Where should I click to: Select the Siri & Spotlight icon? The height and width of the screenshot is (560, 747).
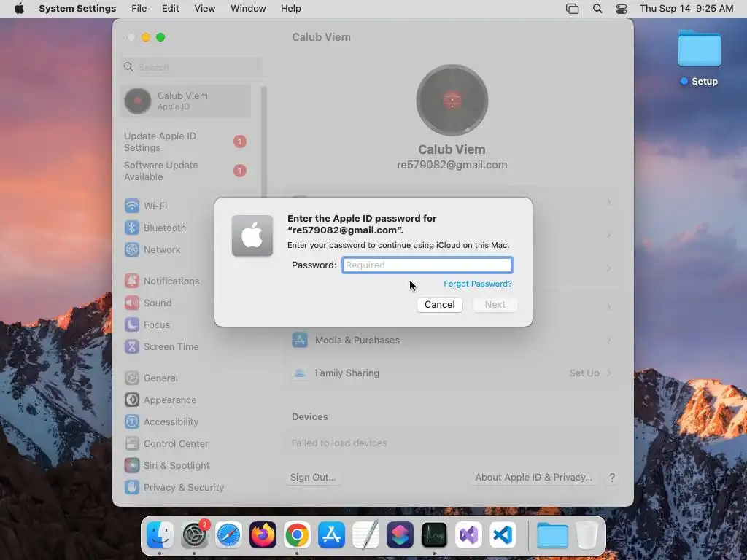pos(132,466)
